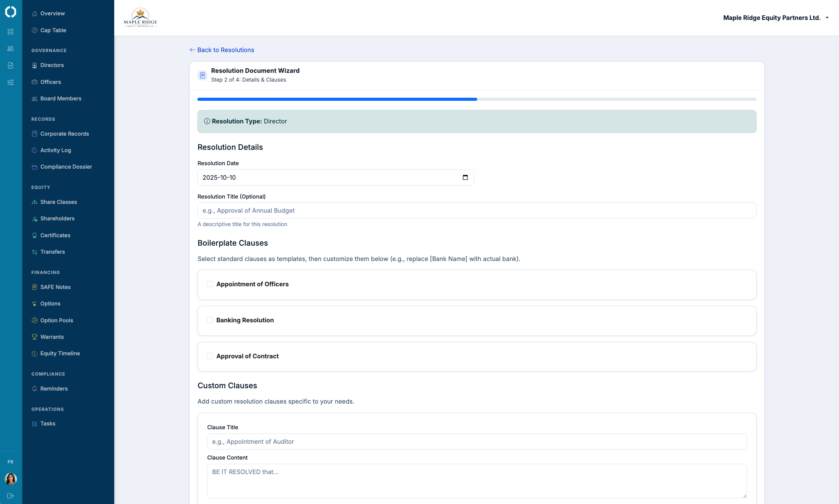This screenshot has width=839, height=504.
Task: Check Approval of Contract clause
Action: [x=210, y=356]
